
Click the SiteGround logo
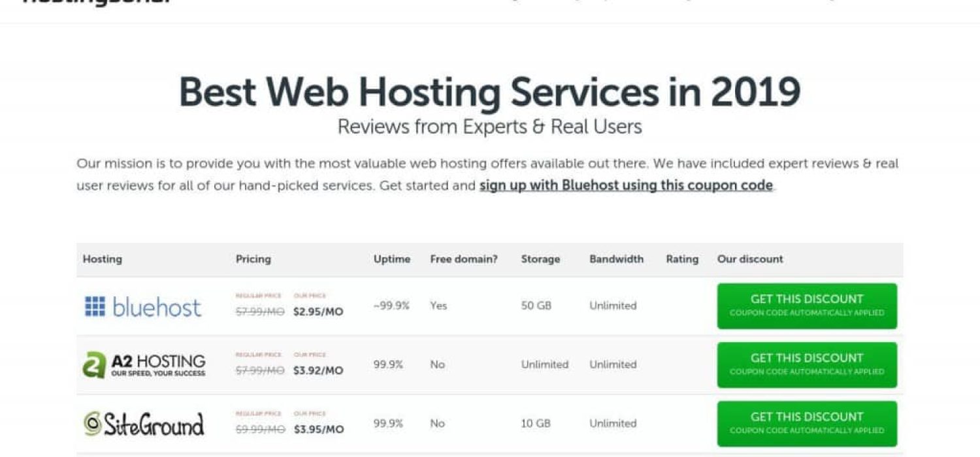pos(144,424)
